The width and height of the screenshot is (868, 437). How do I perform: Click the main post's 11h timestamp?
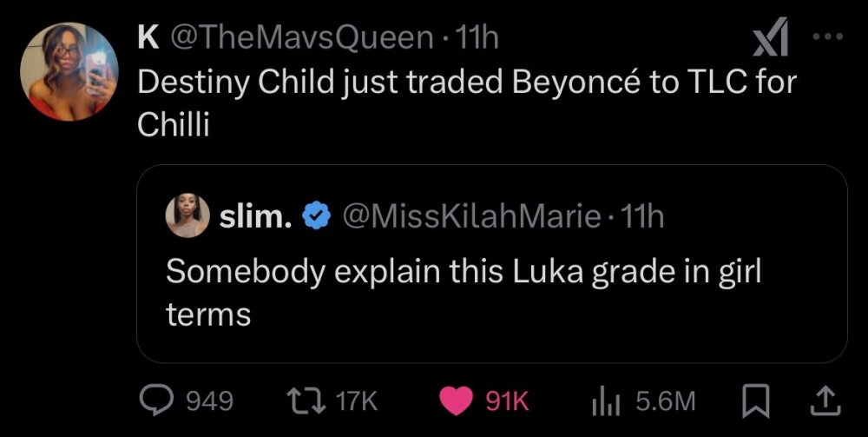point(477,37)
